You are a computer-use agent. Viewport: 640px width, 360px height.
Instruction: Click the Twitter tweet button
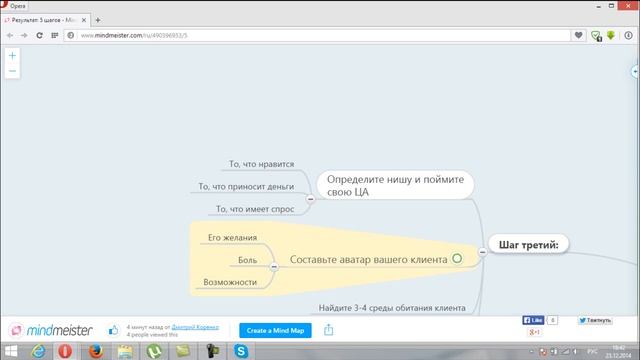tap(595, 320)
